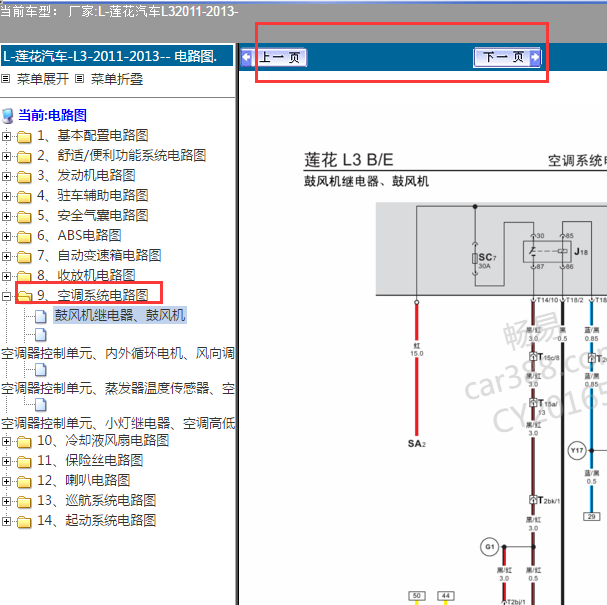
Task: Open 5、安全气囊电路图 category
Action: (93, 216)
